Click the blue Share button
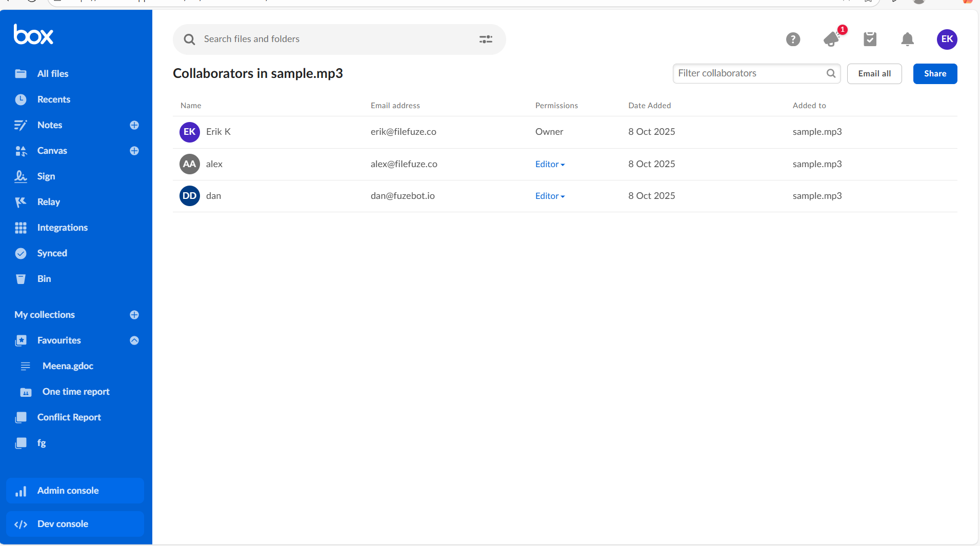This screenshot has width=980, height=546. point(935,74)
